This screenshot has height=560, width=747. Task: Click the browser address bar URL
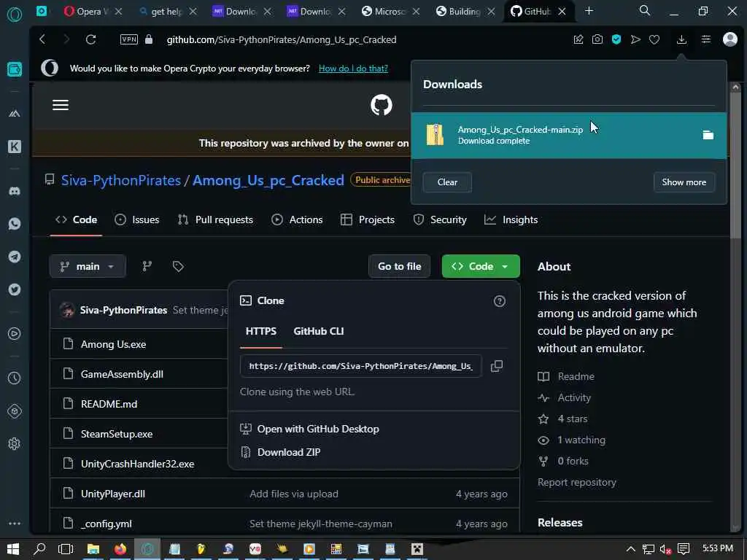click(281, 39)
